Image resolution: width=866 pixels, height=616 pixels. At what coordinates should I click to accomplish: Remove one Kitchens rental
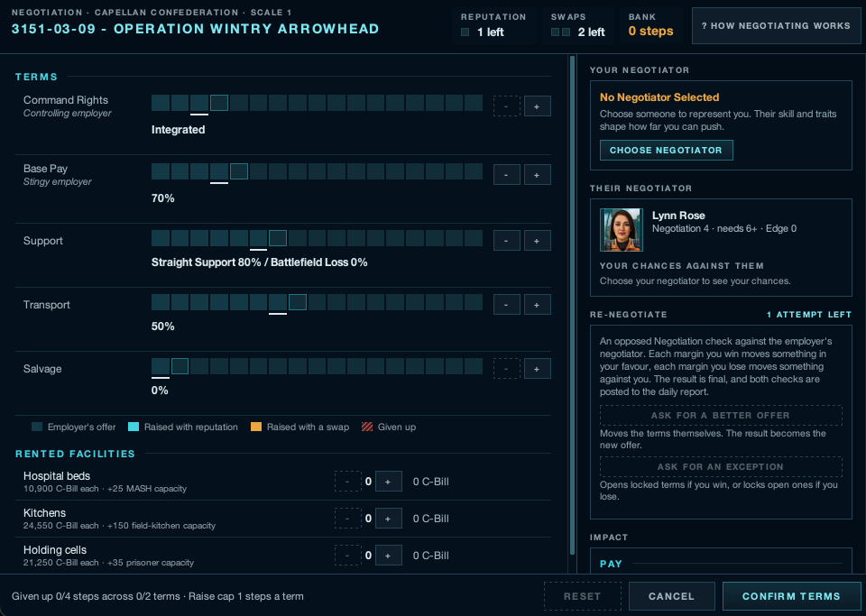pyautogui.click(x=347, y=519)
